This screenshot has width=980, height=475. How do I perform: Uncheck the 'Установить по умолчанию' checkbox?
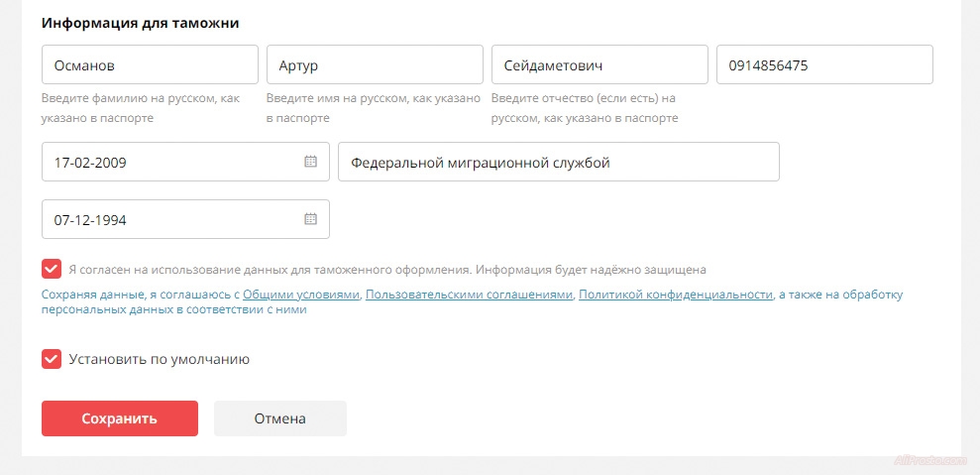point(52,359)
